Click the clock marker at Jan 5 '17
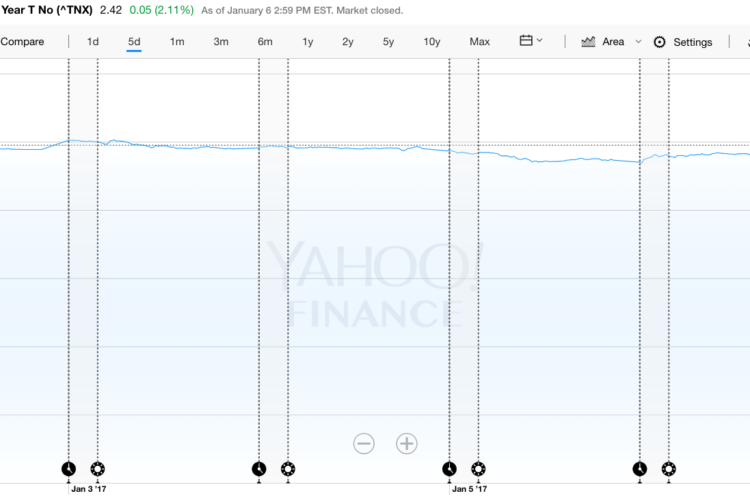This screenshot has width=750, height=500. pyautogui.click(x=449, y=469)
